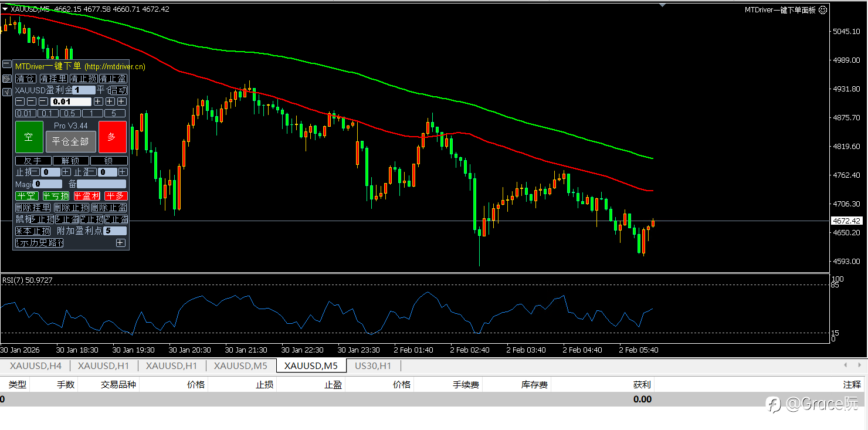Sort by 库存费 column header
Image resolution: width=868 pixels, height=430 pixels.
click(x=534, y=385)
